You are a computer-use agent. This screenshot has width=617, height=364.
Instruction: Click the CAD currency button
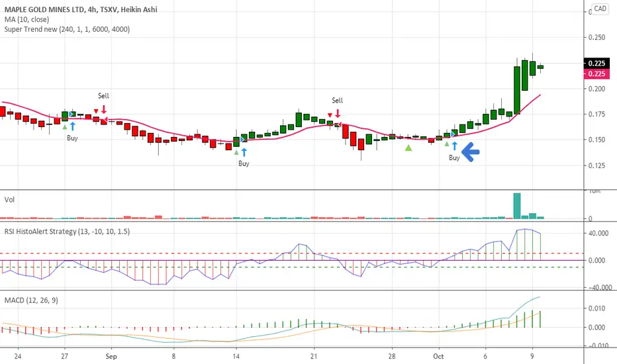(600, 9)
